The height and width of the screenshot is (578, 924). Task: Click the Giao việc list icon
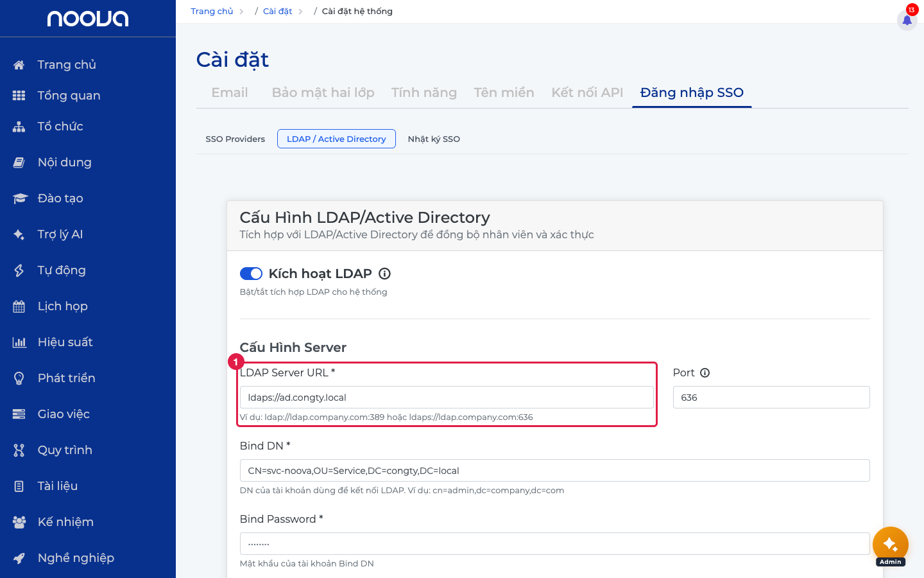click(x=19, y=414)
